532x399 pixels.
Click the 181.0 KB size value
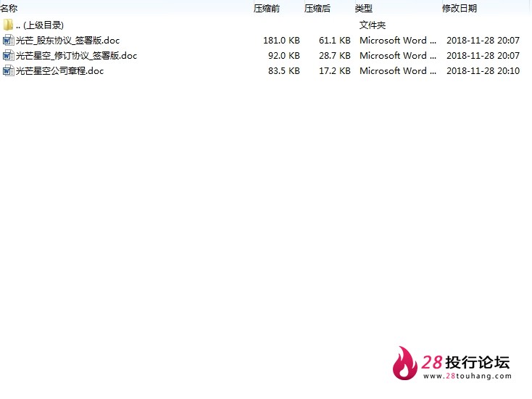click(x=281, y=41)
